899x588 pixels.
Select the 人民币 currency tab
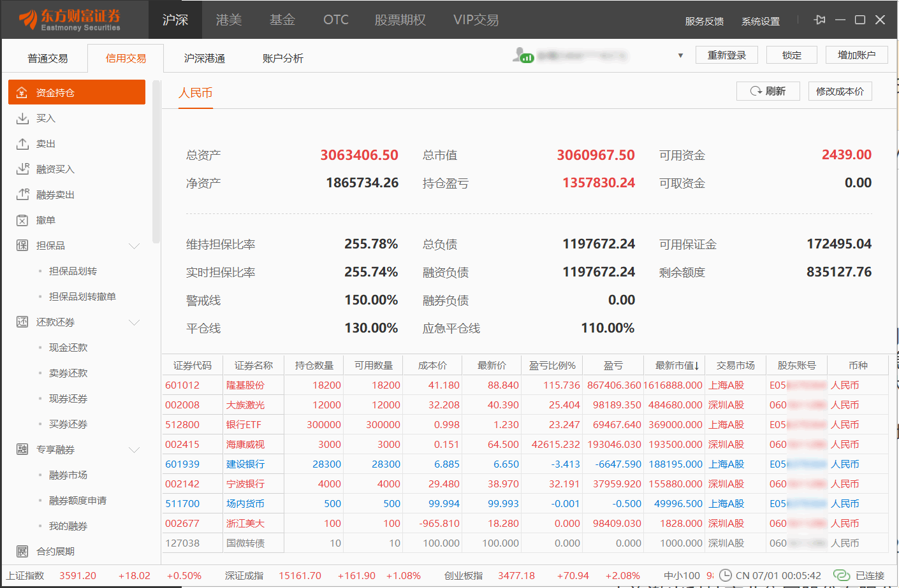click(x=196, y=93)
